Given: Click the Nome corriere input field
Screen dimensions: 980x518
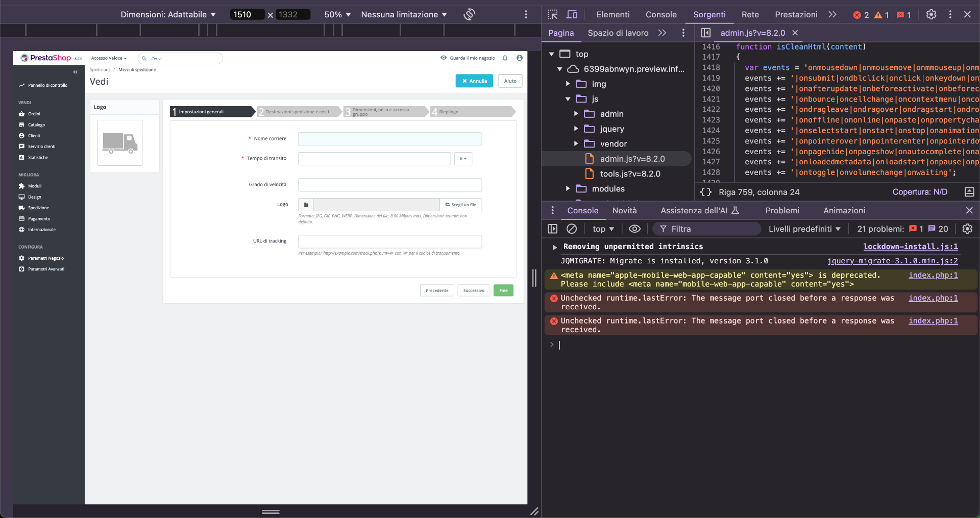Looking at the screenshot, I should (389, 139).
